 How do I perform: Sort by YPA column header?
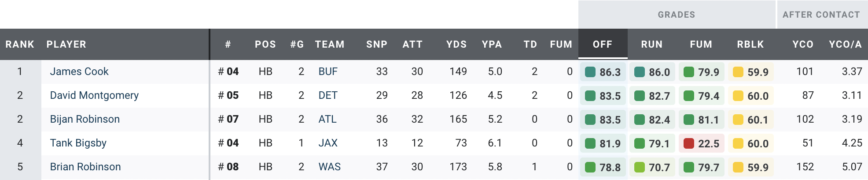click(492, 44)
